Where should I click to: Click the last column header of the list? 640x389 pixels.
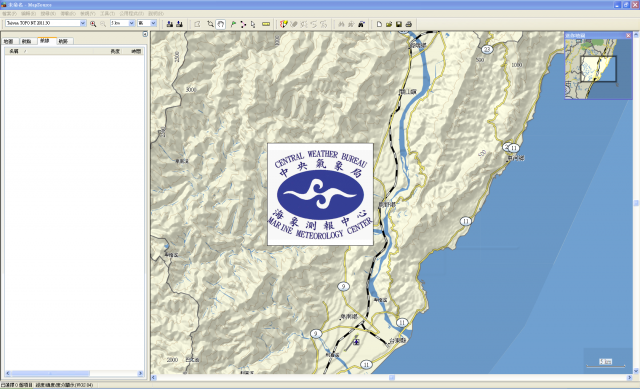click(133, 51)
